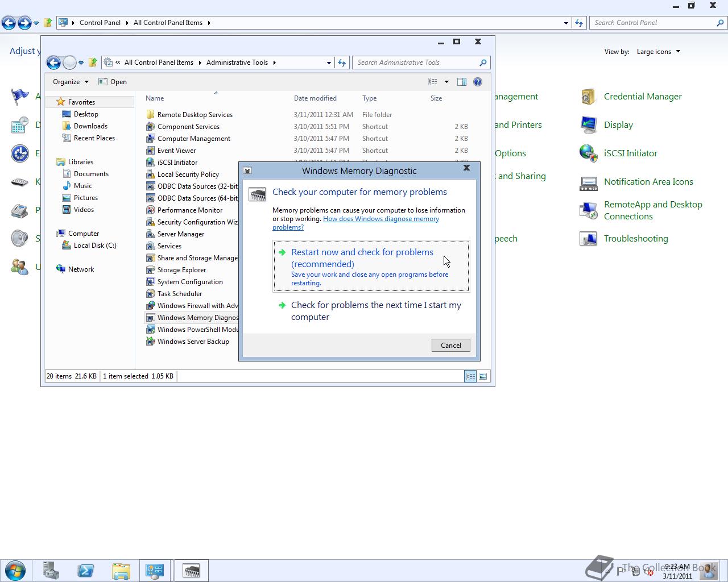Click the Change your view icon in Administrative Tools
Image resolution: width=728 pixels, height=582 pixels.
coord(433,82)
